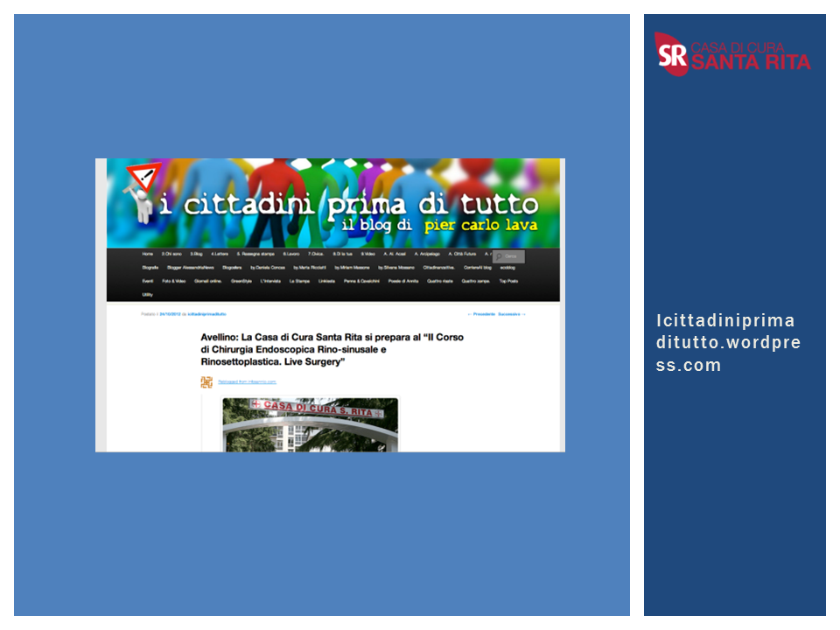
Task: Click the Casa di Cura Santa Rita logo
Action: coord(732,54)
